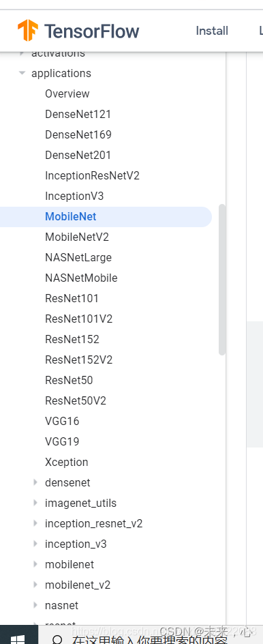Image resolution: width=263 pixels, height=644 pixels.
Task: Open the DenseNet121 page
Action: (78, 114)
